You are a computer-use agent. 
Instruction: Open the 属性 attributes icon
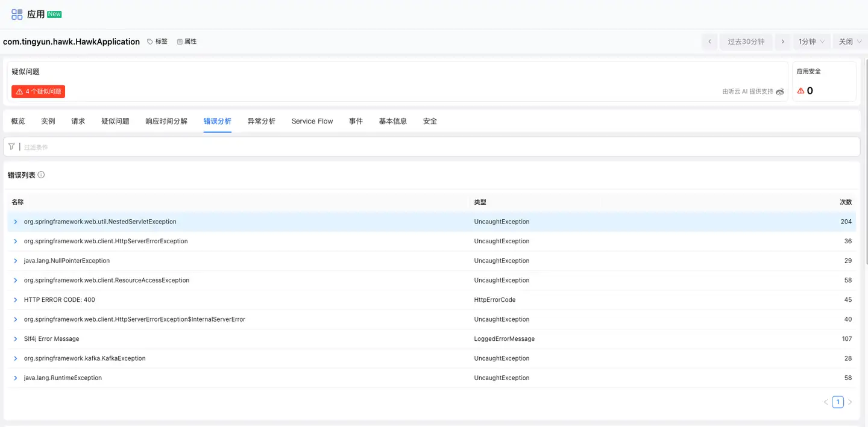tap(178, 41)
